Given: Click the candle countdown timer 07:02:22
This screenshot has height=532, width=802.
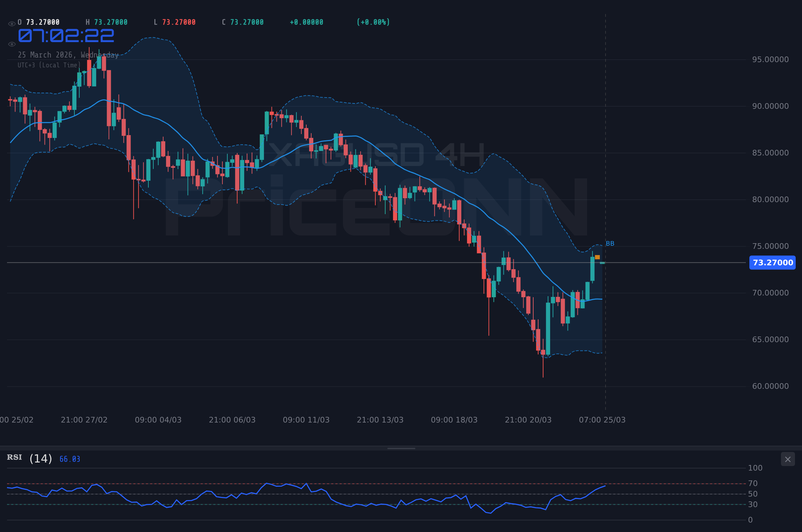Looking at the screenshot, I should (x=65, y=35).
